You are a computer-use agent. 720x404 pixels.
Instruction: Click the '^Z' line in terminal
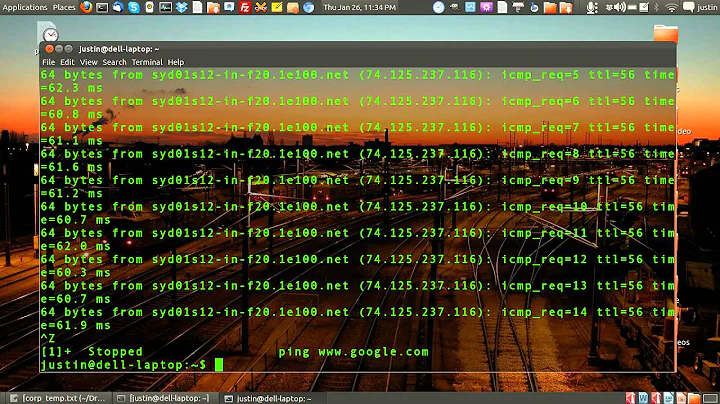point(48,338)
